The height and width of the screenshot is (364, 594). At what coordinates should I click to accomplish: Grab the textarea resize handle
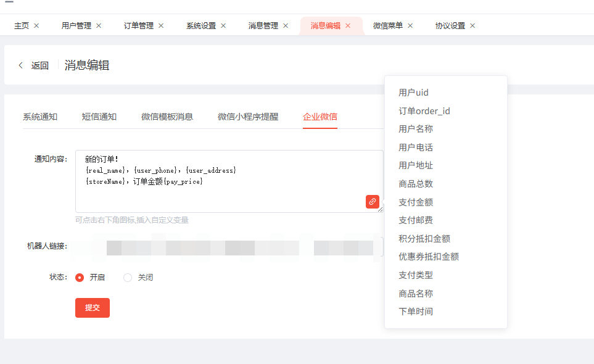381,210
